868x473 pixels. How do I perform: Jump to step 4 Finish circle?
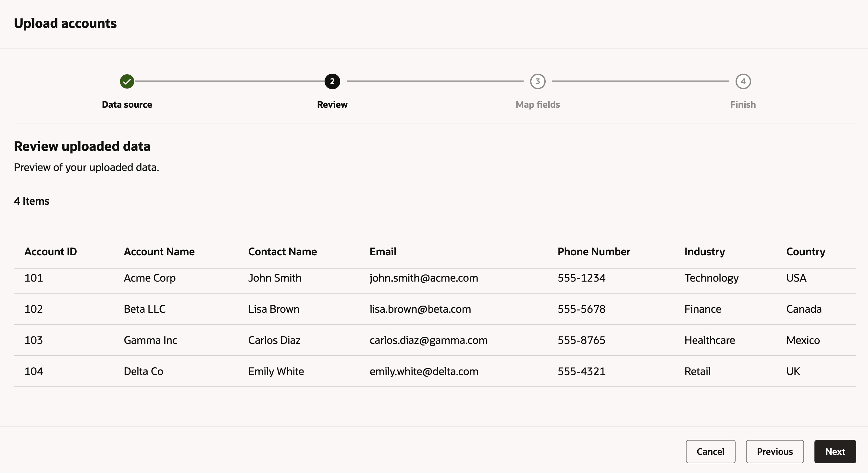click(743, 81)
